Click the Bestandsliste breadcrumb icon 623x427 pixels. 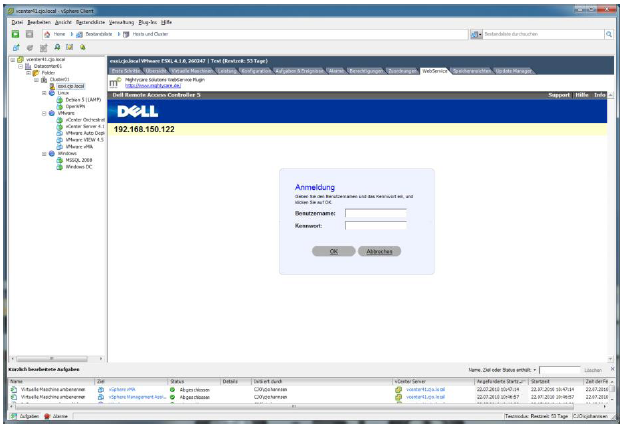click(x=79, y=35)
